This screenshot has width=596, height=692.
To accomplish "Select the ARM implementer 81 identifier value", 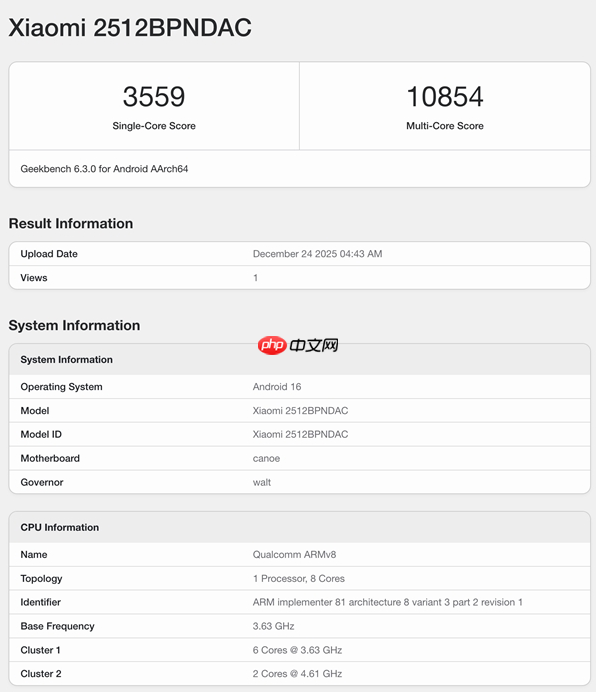I will point(388,602).
